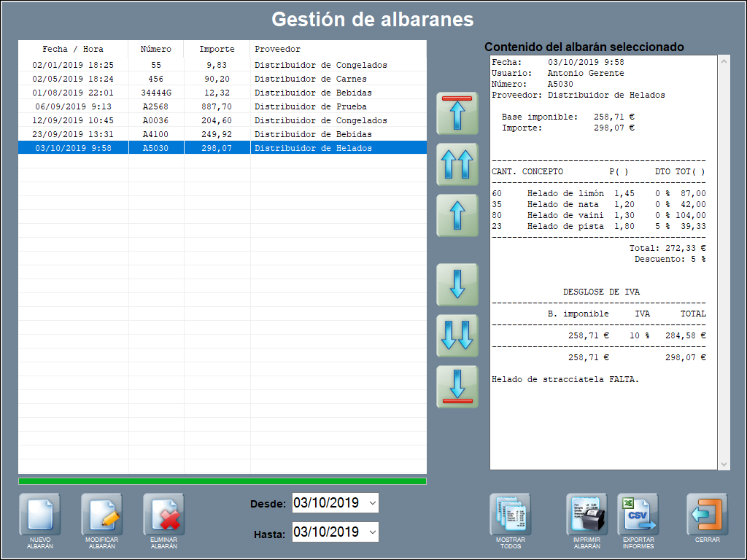
Task: Select albarán number A2568 row
Action: tap(156, 106)
